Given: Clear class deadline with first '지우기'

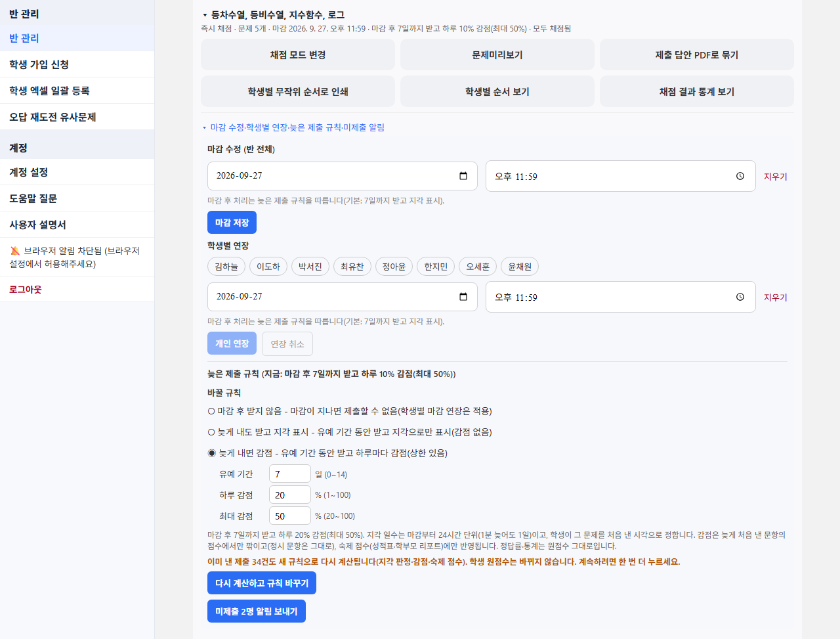Looking at the screenshot, I should tap(775, 177).
